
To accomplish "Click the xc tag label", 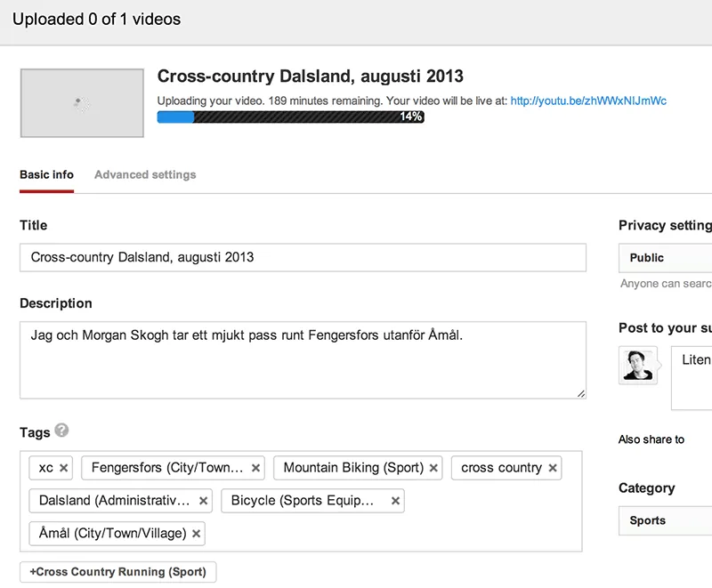I will pos(46,468).
